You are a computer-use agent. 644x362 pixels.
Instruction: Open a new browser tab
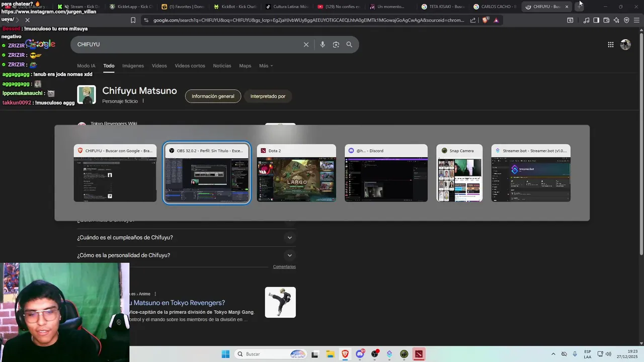(x=579, y=7)
